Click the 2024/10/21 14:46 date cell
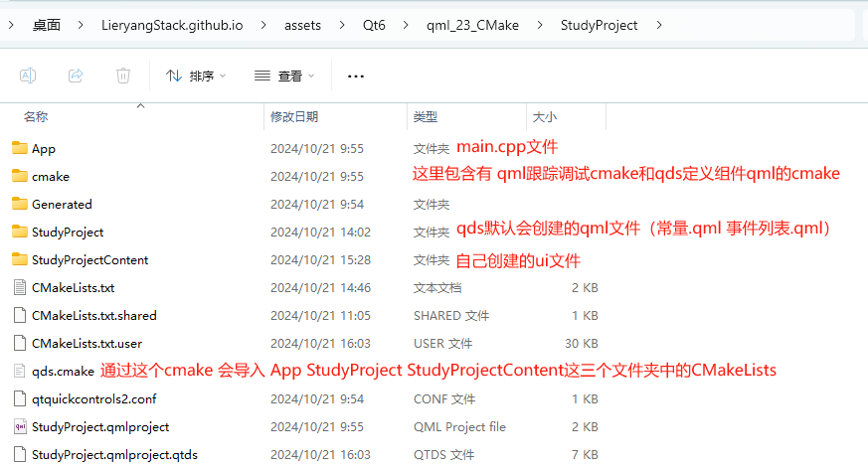This screenshot has width=868, height=469. (320, 287)
